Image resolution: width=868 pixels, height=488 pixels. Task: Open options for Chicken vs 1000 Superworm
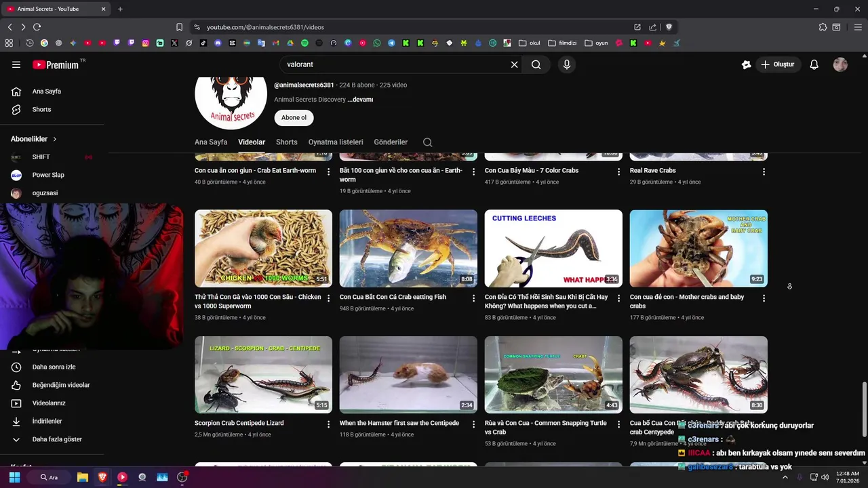pos(329,298)
